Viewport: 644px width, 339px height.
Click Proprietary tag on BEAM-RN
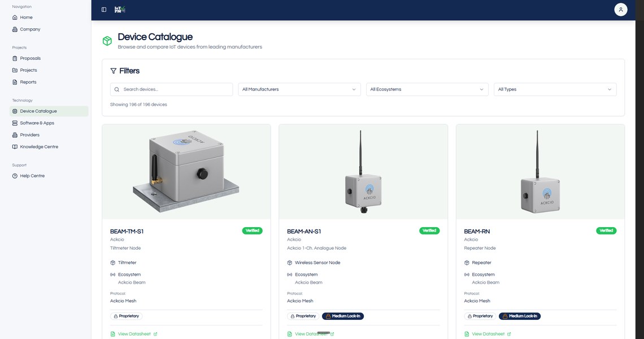pos(480,316)
